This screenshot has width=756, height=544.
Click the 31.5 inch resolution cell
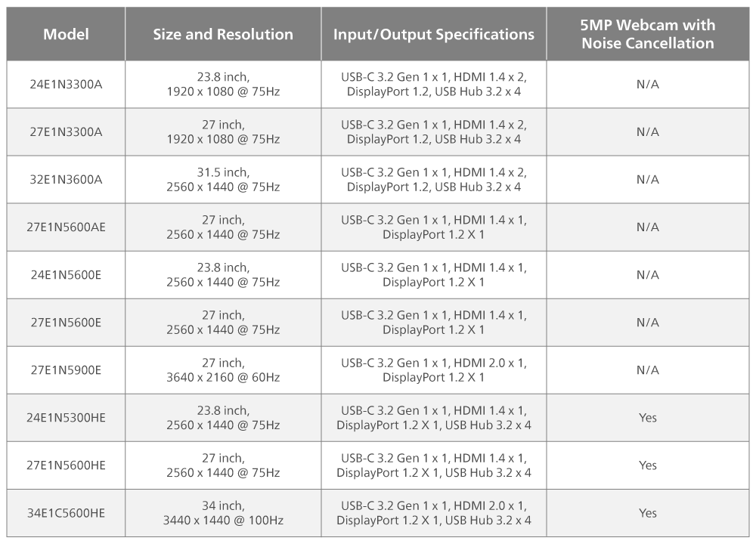pos(223,180)
